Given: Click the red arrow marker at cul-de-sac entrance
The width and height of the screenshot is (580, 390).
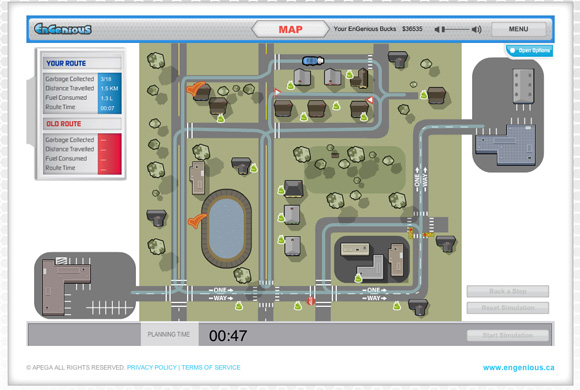Looking at the screenshot, I should coord(277,92).
